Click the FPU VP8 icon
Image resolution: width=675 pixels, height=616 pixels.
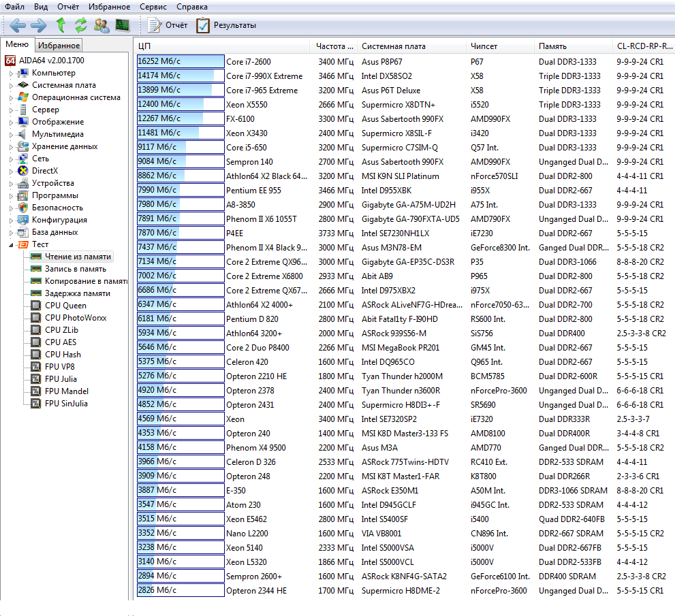click(x=36, y=367)
